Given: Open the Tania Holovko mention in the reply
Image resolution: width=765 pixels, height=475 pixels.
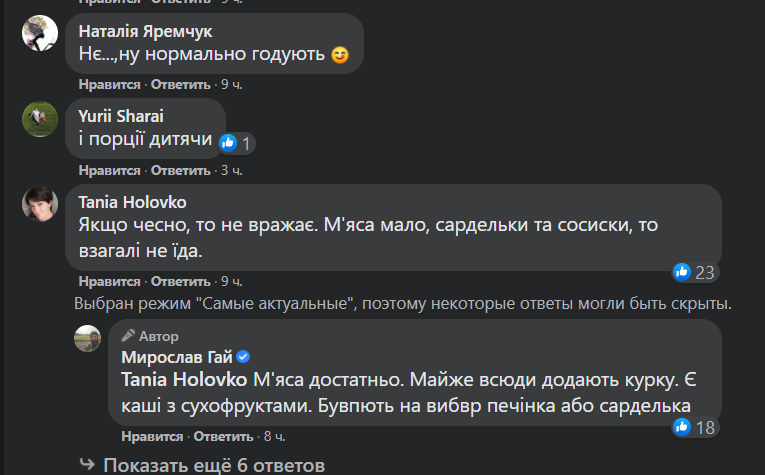Looking at the screenshot, I should tap(179, 381).
